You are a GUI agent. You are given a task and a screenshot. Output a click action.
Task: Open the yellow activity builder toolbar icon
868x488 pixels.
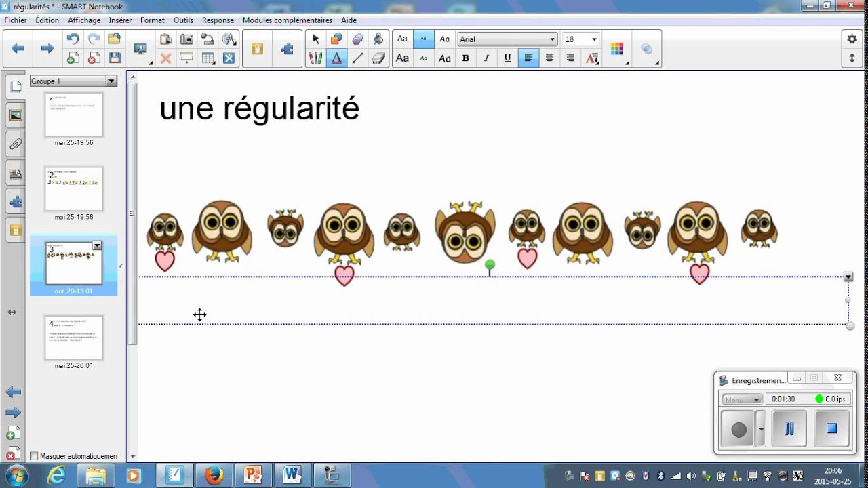tap(257, 49)
